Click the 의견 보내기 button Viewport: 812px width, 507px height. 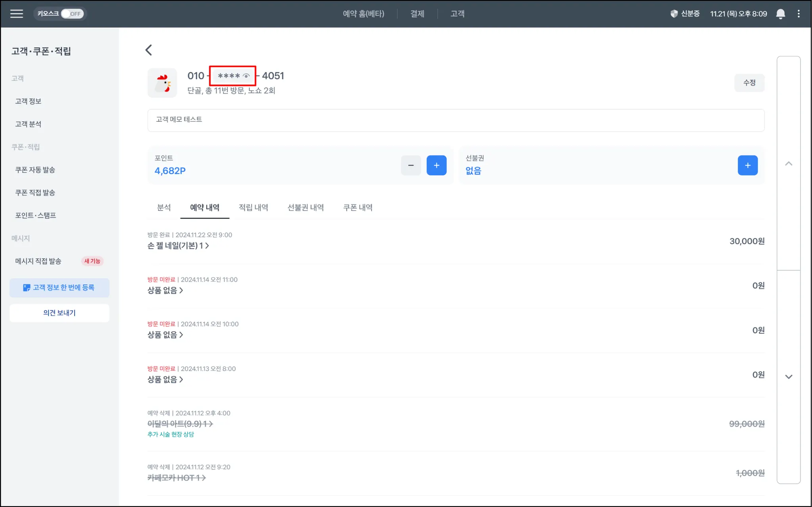[59, 313]
